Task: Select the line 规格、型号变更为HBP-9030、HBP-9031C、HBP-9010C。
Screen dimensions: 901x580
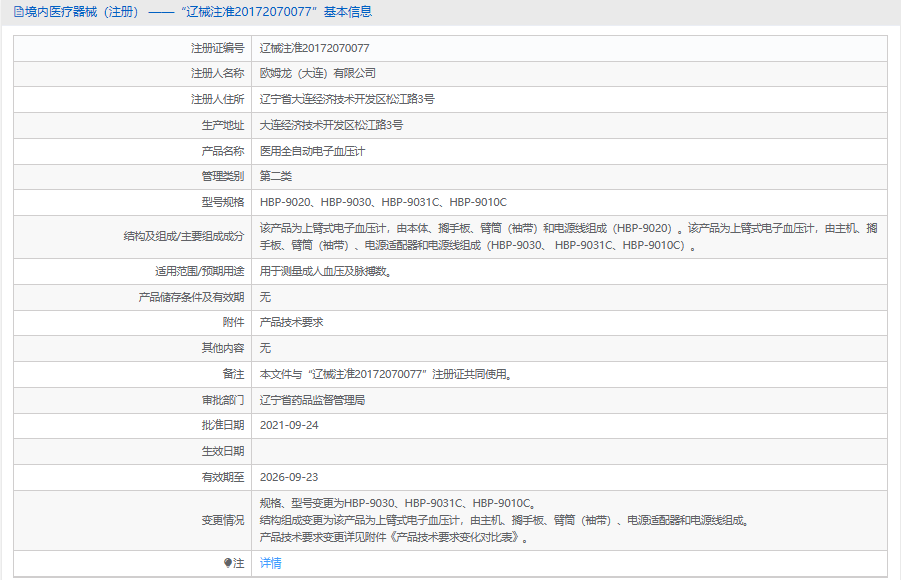Action: coord(398,504)
